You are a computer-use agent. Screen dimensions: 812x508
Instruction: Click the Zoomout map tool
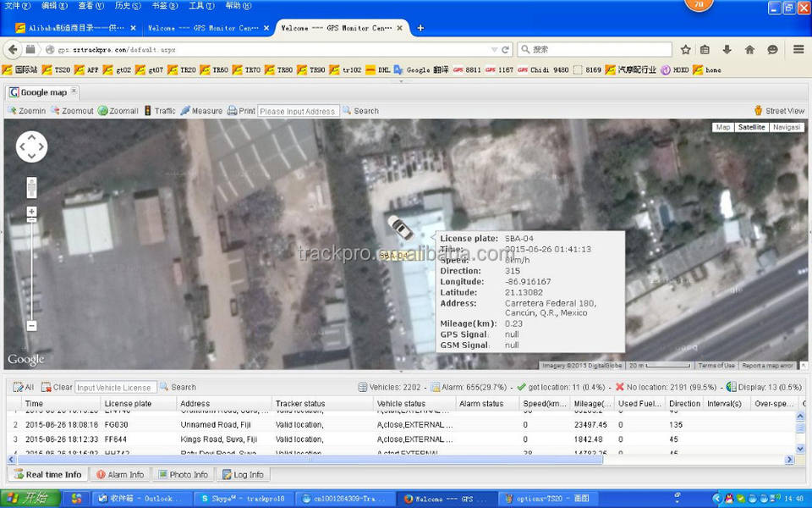click(72, 111)
